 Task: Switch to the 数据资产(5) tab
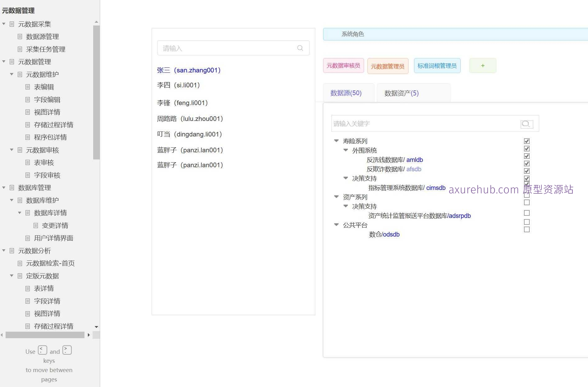401,93
